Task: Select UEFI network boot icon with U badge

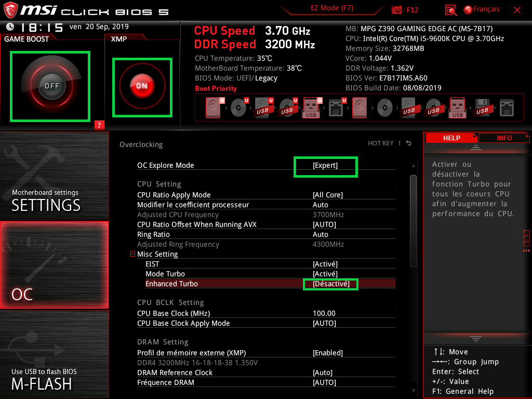Action: click(x=337, y=108)
